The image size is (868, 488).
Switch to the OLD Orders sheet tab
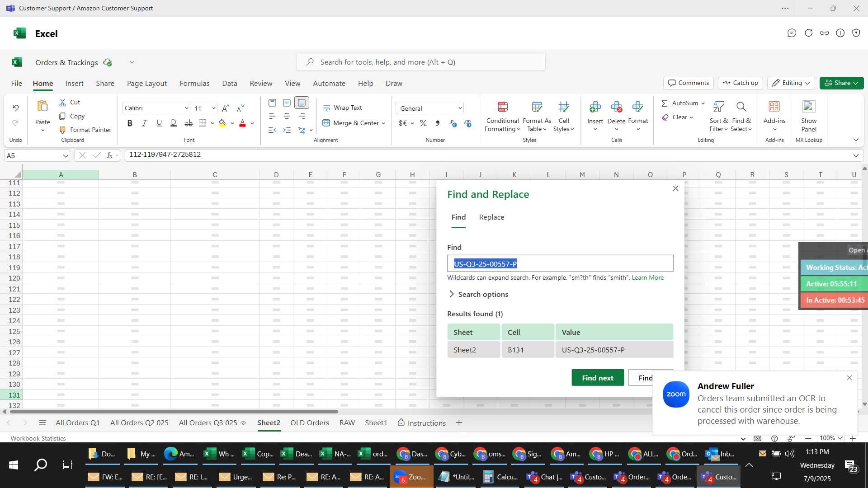pos(310,423)
